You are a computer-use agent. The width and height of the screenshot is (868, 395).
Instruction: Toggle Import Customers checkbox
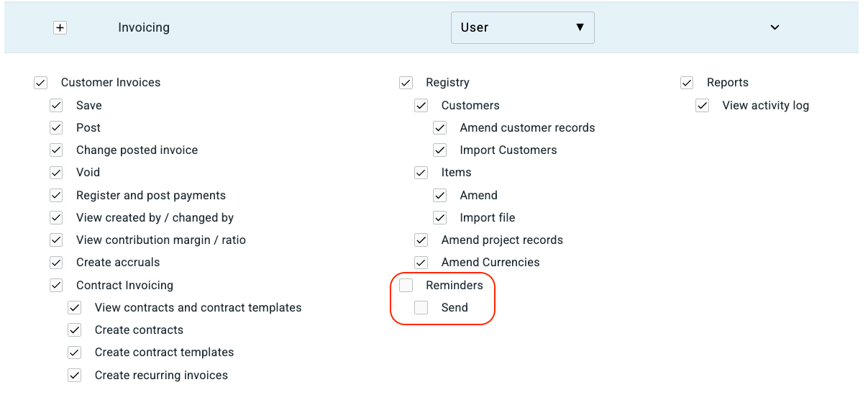point(440,150)
